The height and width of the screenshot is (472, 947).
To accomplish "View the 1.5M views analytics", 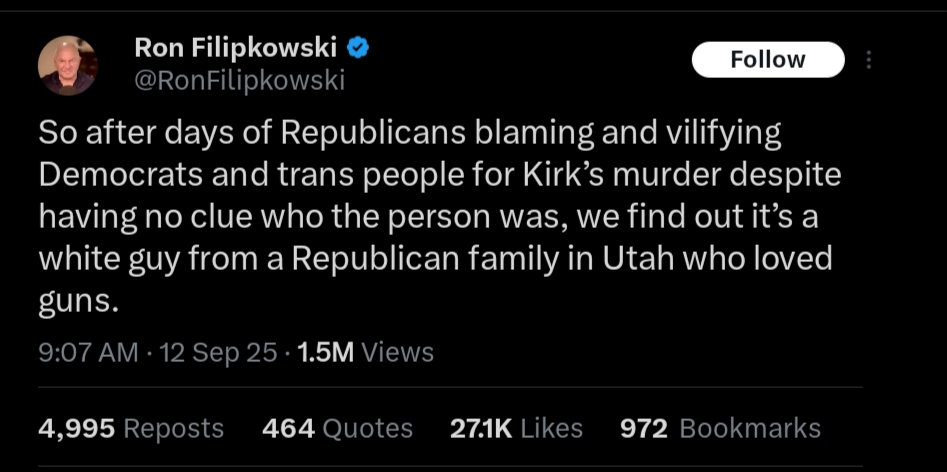I will point(365,352).
